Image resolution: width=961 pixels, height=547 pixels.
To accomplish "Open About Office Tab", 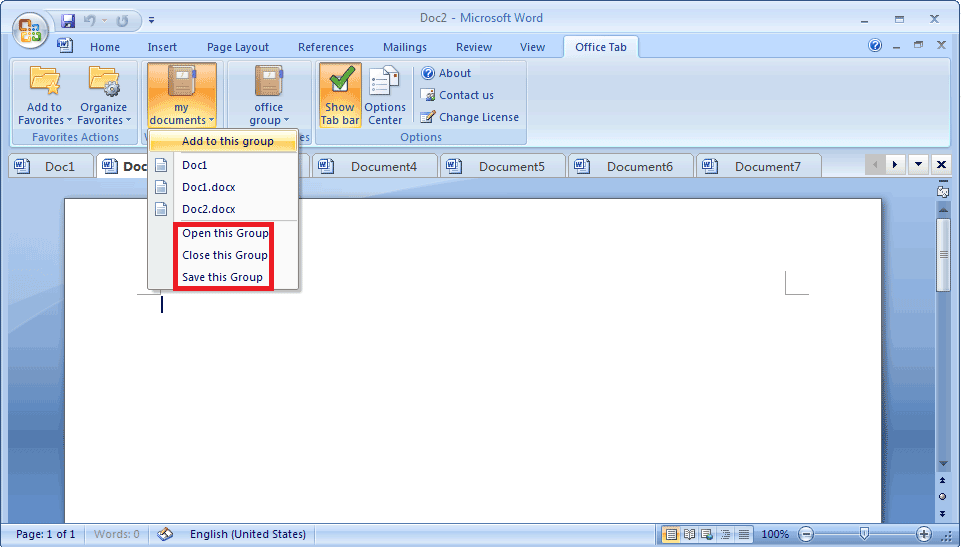I will coord(446,73).
